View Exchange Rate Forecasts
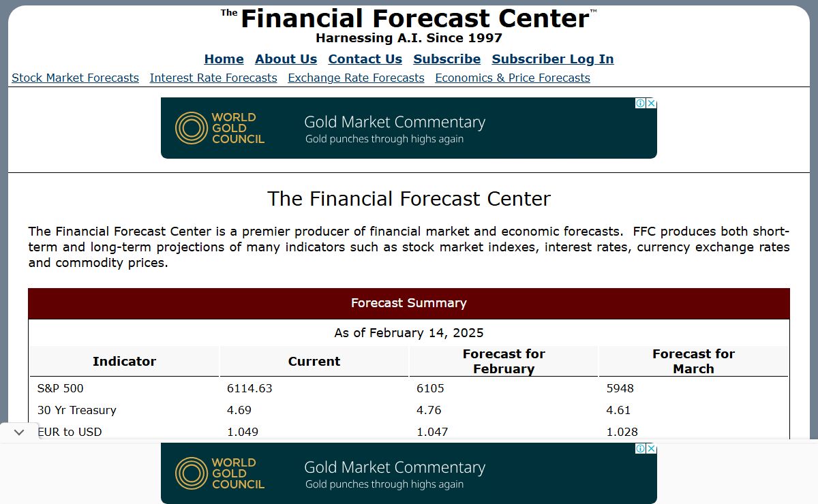818x504 pixels. coord(356,78)
